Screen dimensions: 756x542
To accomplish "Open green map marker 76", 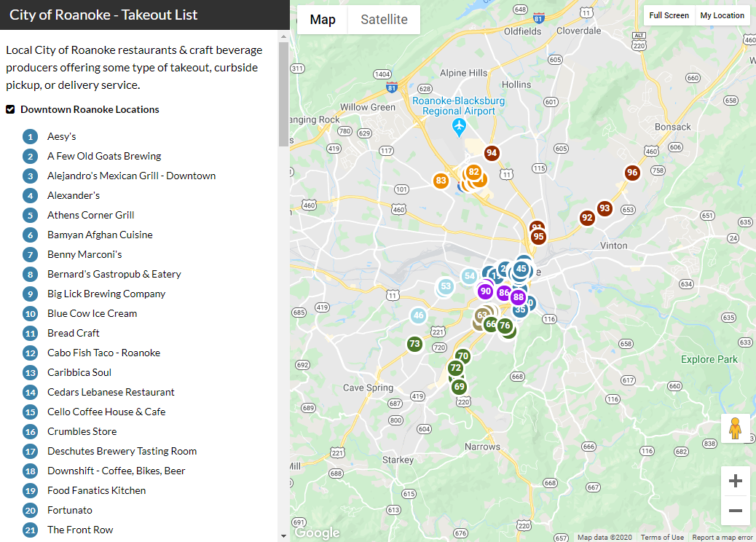I will tap(505, 326).
